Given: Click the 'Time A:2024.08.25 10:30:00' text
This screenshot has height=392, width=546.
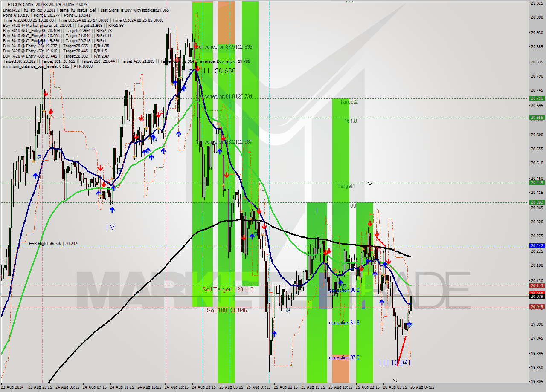Looking at the screenshot, I should coord(28,20).
